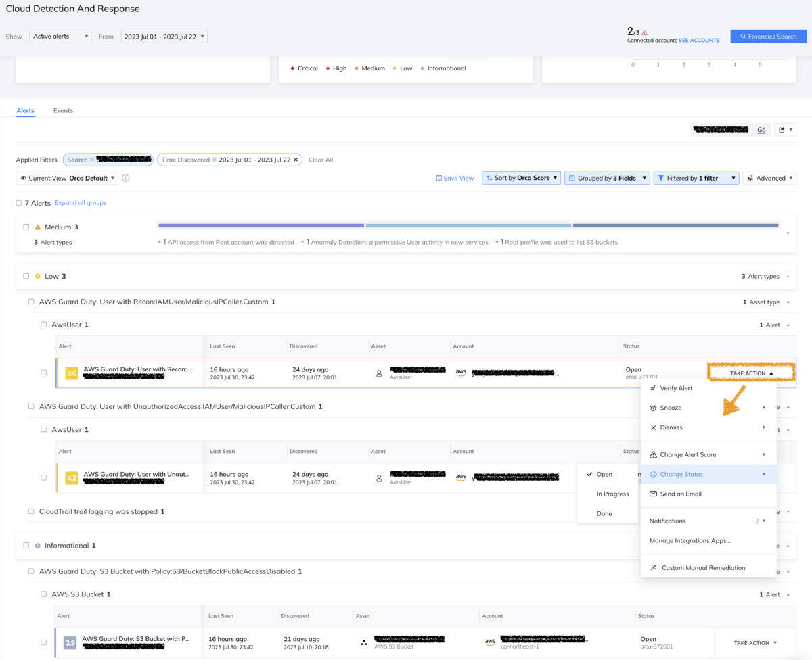Select the Open status option
Image resolution: width=812 pixels, height=660 pixels.
pos(608,474)
